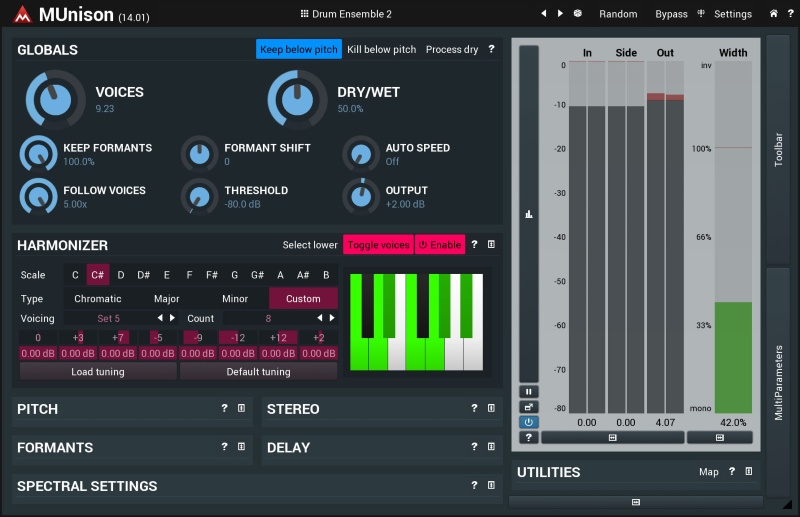
Task: Expand the Stereo section
Action: point(293,409)
